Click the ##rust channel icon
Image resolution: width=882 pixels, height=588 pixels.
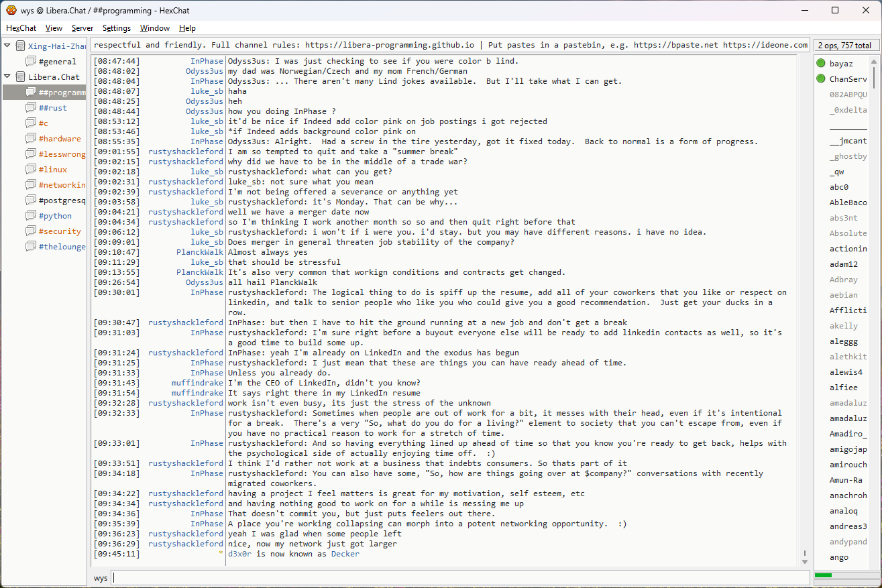pyautogui.click(x=31, y=108)
